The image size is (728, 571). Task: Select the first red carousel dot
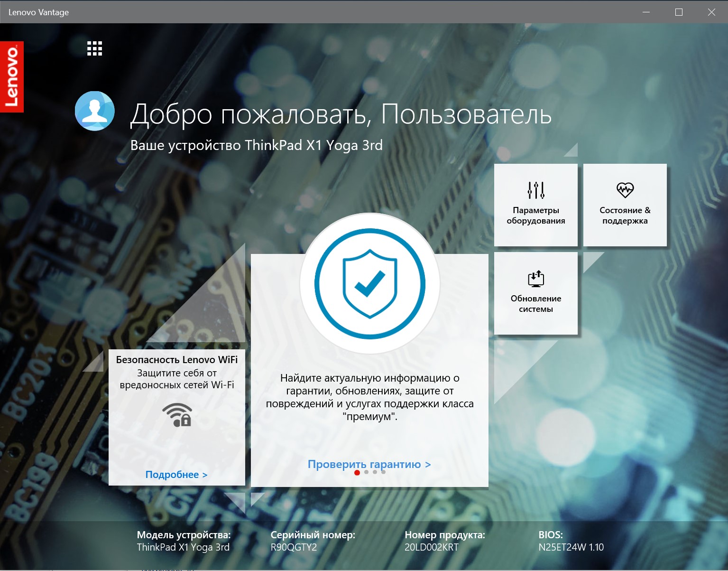click(x=357, y=472)
